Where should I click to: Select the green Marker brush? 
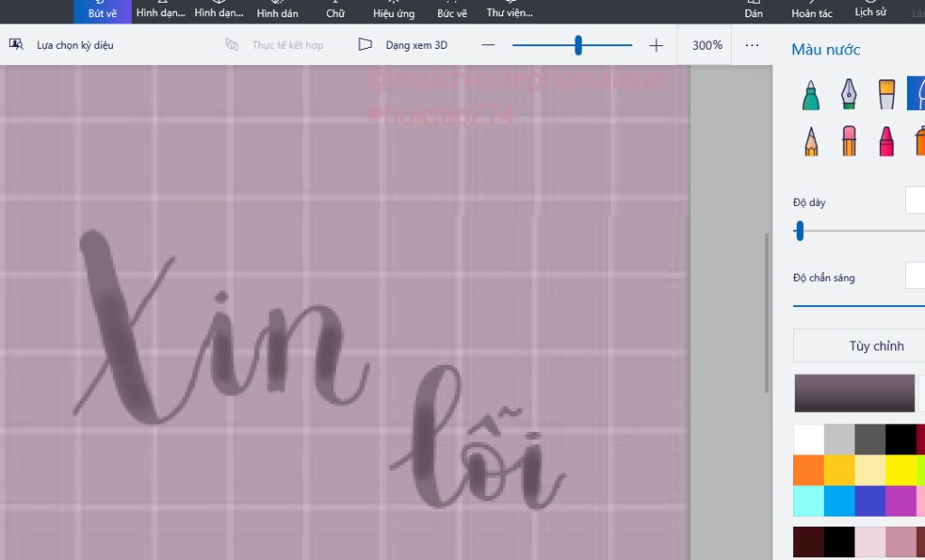[811, 95]
